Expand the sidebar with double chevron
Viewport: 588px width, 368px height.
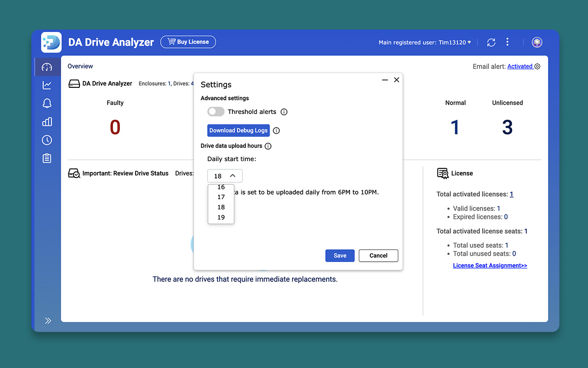pyautogui.click(x=48, y=321)
